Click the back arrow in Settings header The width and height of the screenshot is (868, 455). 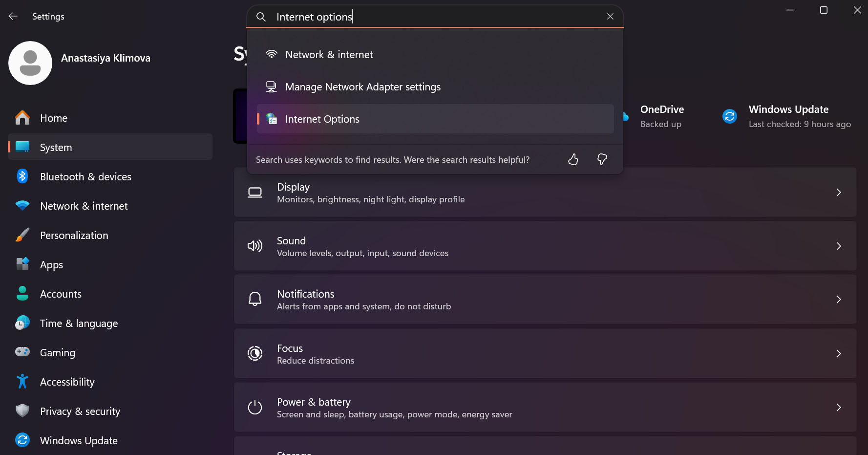[13, 16]
